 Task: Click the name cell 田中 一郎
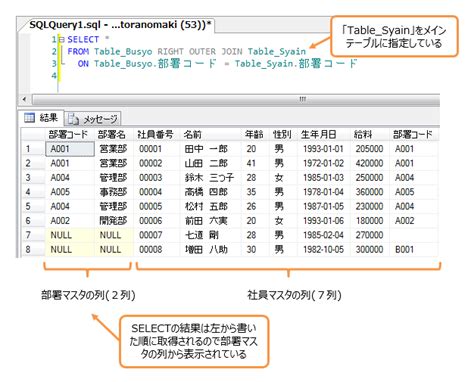211,149
